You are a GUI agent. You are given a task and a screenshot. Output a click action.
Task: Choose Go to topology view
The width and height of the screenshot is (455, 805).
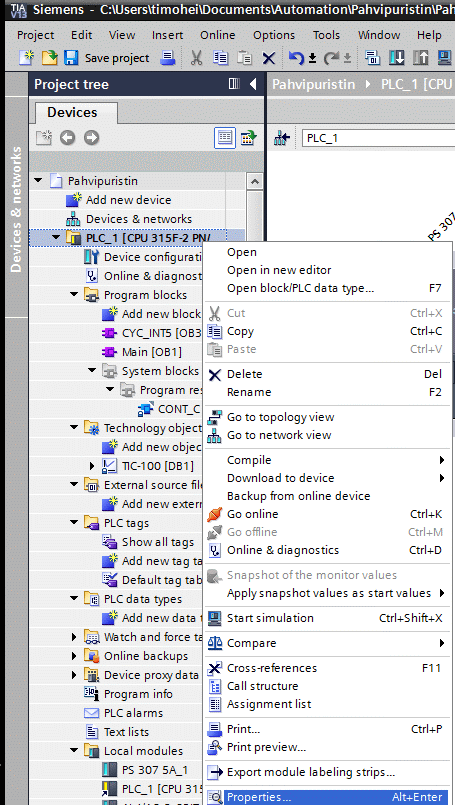tap(325, 417)
